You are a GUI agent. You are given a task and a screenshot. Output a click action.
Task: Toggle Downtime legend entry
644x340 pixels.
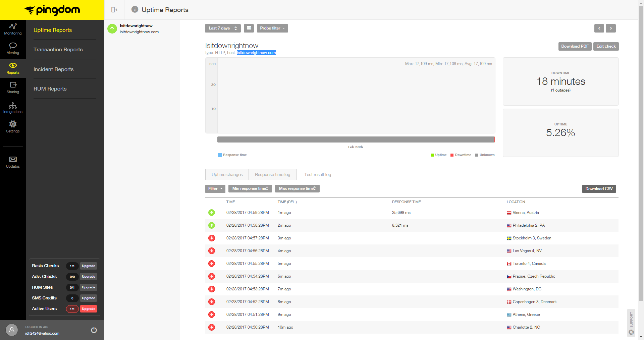[x=461, y=155]
